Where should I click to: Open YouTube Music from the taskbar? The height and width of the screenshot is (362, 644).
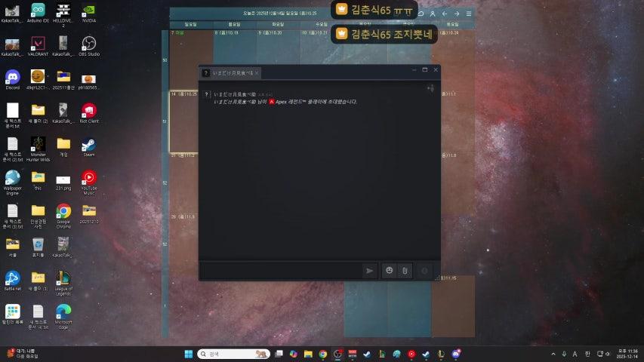(x=411, y=354)
